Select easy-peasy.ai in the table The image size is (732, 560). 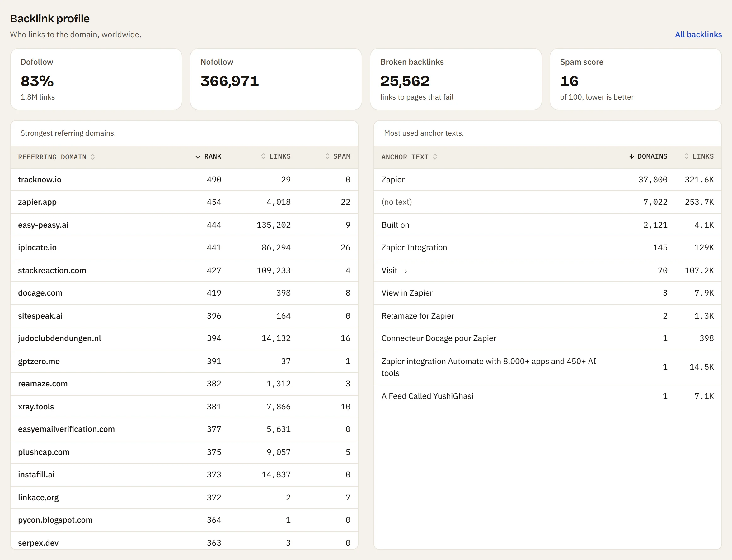pyautogui.click(x=43, y=225)
